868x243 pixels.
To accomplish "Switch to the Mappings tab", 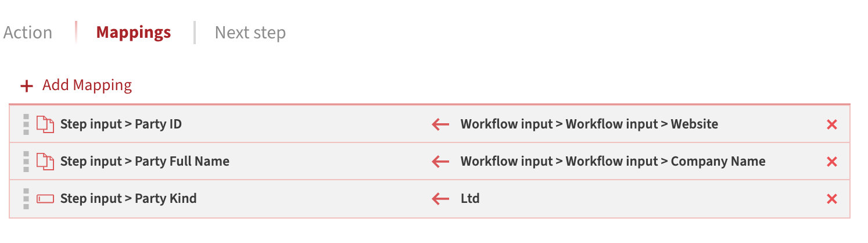I will pyautogui.click(x=134, y=33).
